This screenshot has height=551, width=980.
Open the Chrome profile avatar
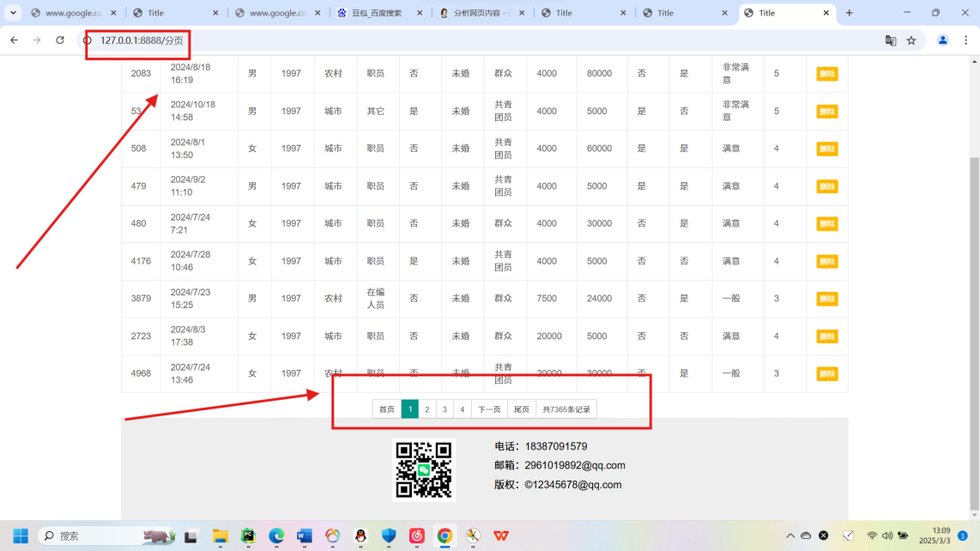(x=942, y=40)
